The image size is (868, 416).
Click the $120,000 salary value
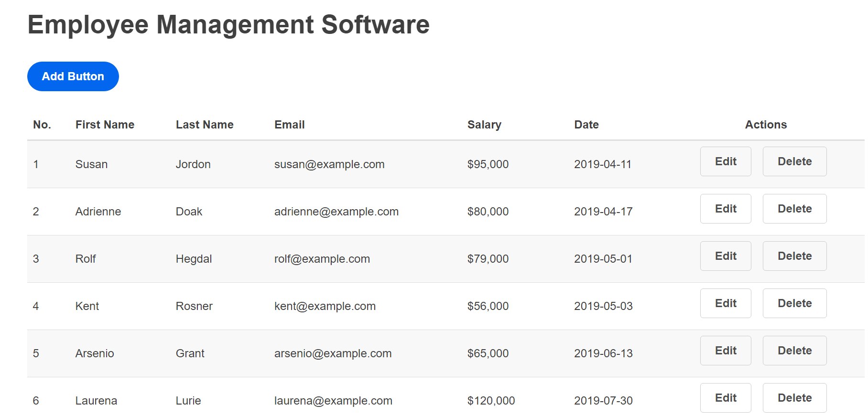(491, 401)
